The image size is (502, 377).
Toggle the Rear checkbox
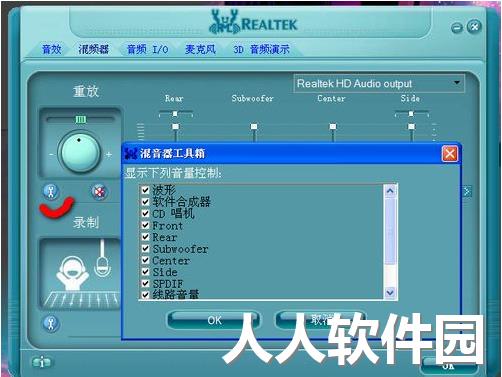tap(145, 237)
